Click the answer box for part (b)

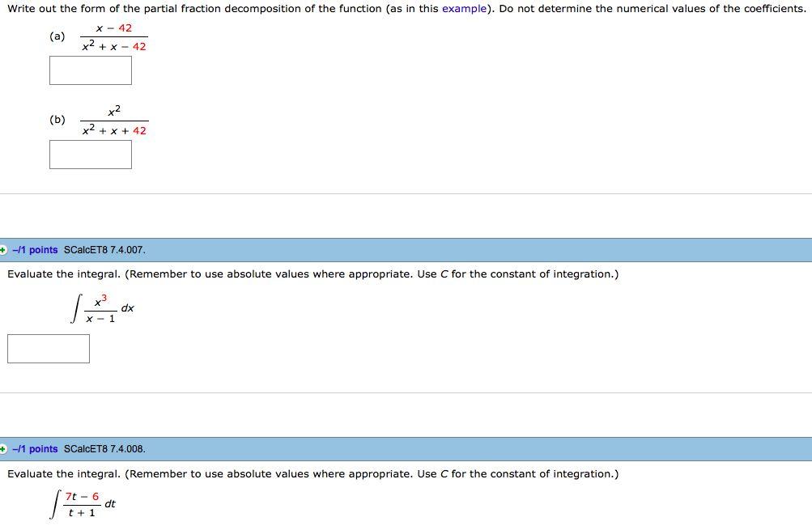click(x=90, y=155)
